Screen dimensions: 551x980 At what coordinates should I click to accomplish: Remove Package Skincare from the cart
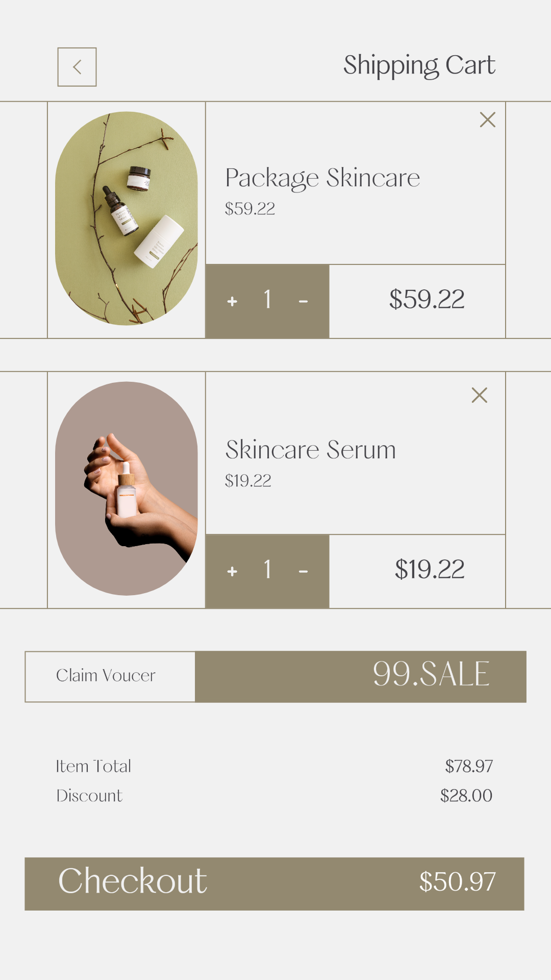tap(488, 120)
